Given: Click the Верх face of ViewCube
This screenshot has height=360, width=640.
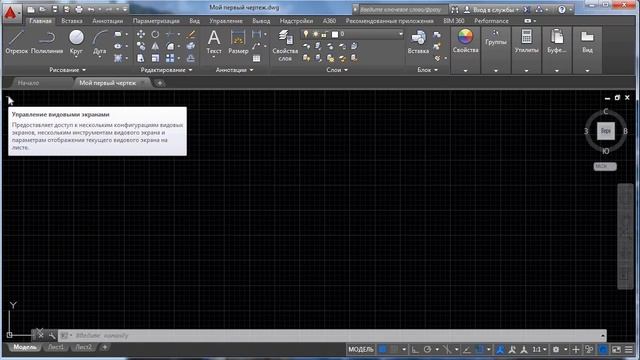Looking at the screenshot, I should (606, 131).
